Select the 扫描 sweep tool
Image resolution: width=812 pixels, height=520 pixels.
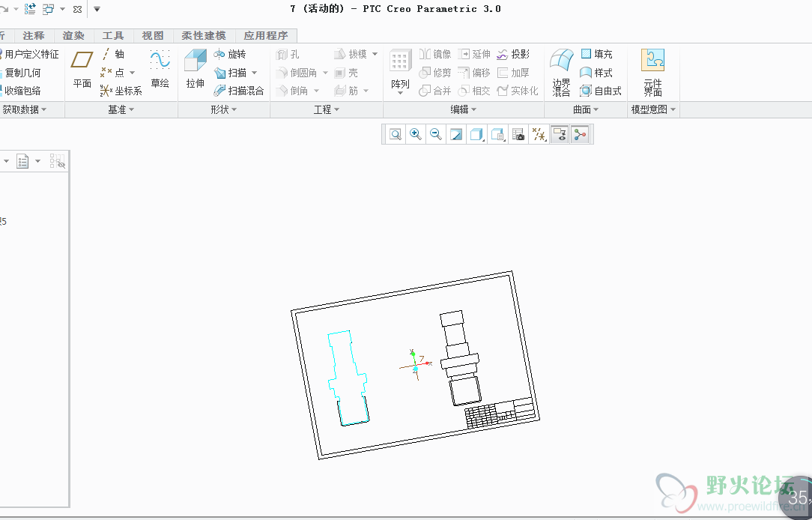[229, 73]
